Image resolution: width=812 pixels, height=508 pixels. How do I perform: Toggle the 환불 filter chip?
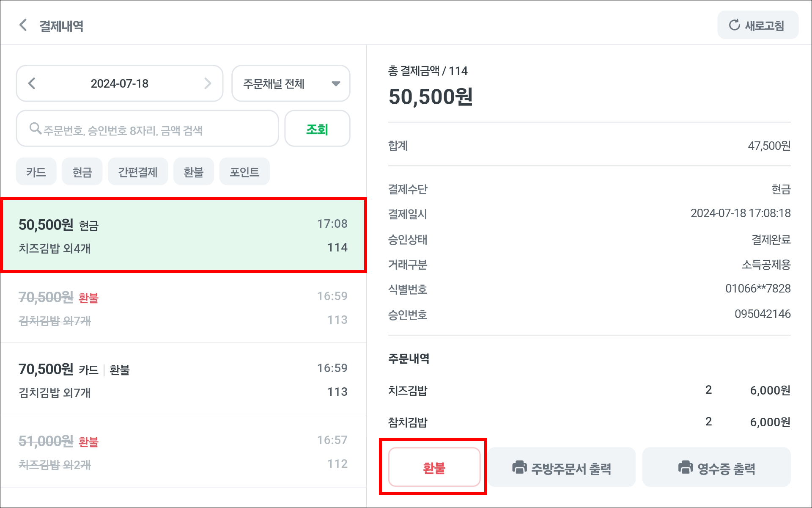click(193, 172)
